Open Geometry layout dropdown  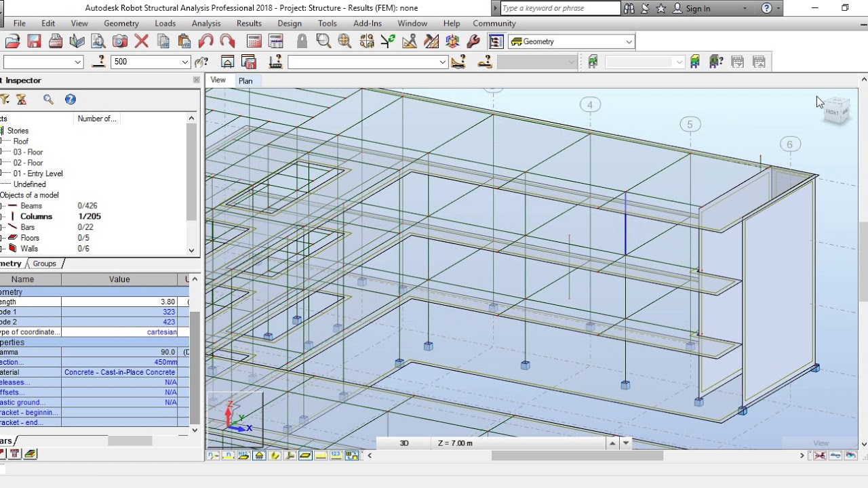click(x=629, y=41)
